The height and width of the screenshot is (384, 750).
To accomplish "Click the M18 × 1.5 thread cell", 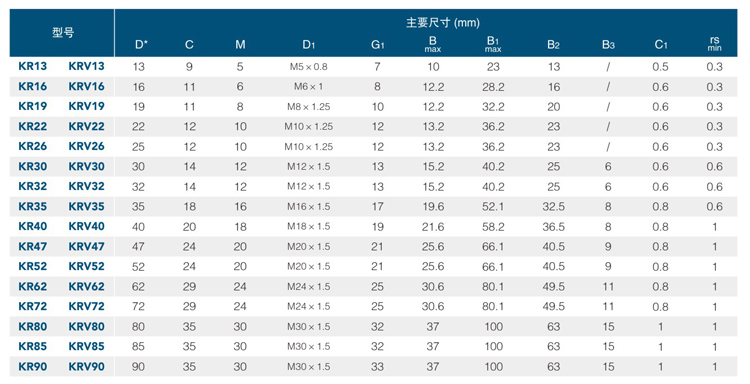I will click(309, 227).
